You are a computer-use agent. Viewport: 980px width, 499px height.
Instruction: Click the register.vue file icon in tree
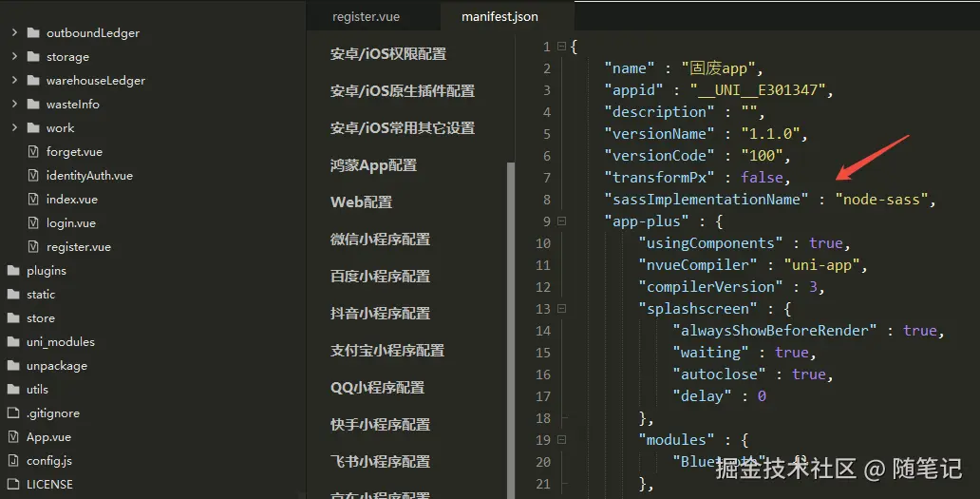coord(34,246)
